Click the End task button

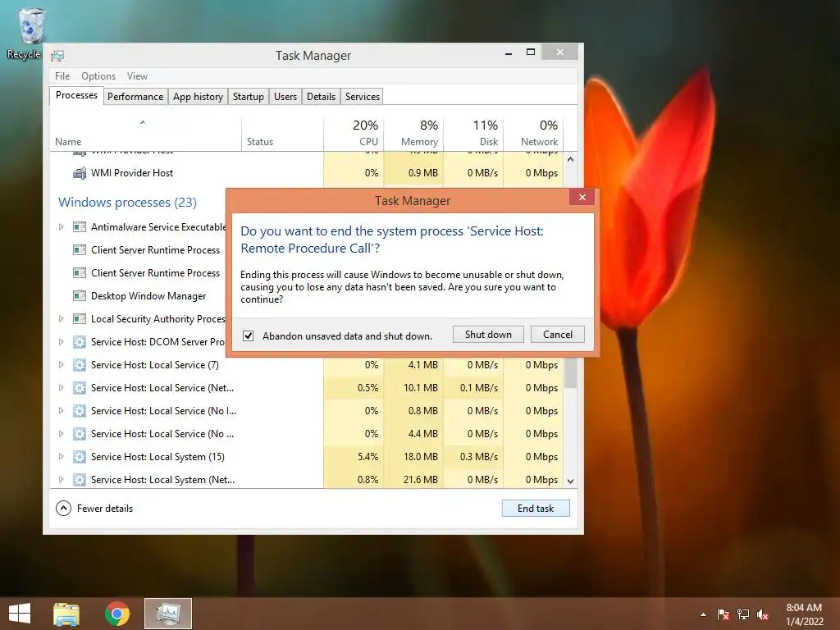[536, 509]
